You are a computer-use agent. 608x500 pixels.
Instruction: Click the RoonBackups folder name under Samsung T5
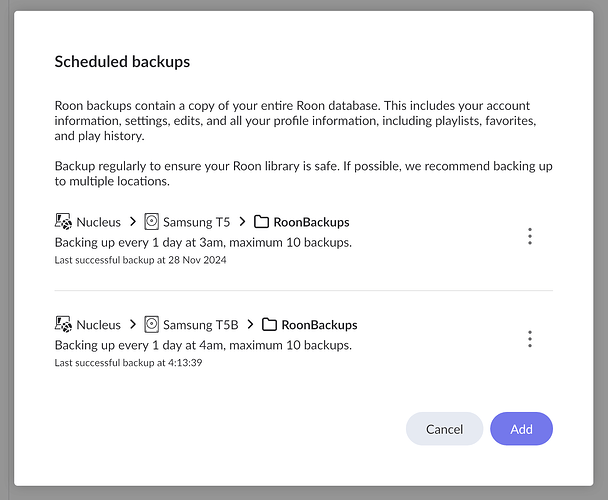point(311,222)
